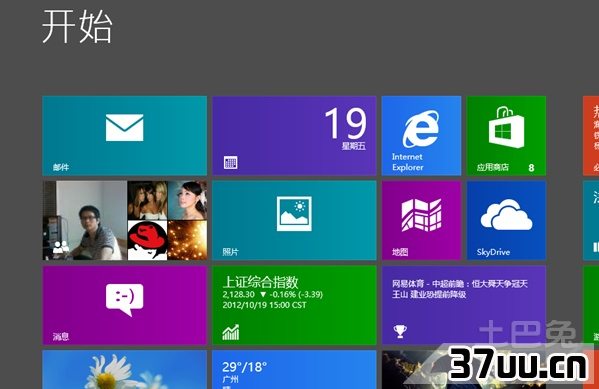Image resolution: width=599 pixels, height=389 pixels.
Task: Open the SkyDrive cloud tile
Action: tap(506, 220)
